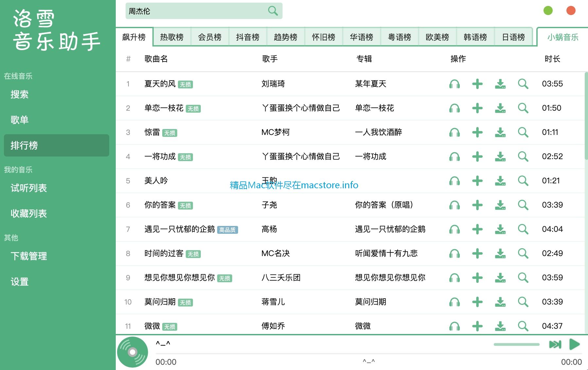Search for 惊雷 with row magnifier
Viewport: 588px width, 370px height.
tap(523, 132)
